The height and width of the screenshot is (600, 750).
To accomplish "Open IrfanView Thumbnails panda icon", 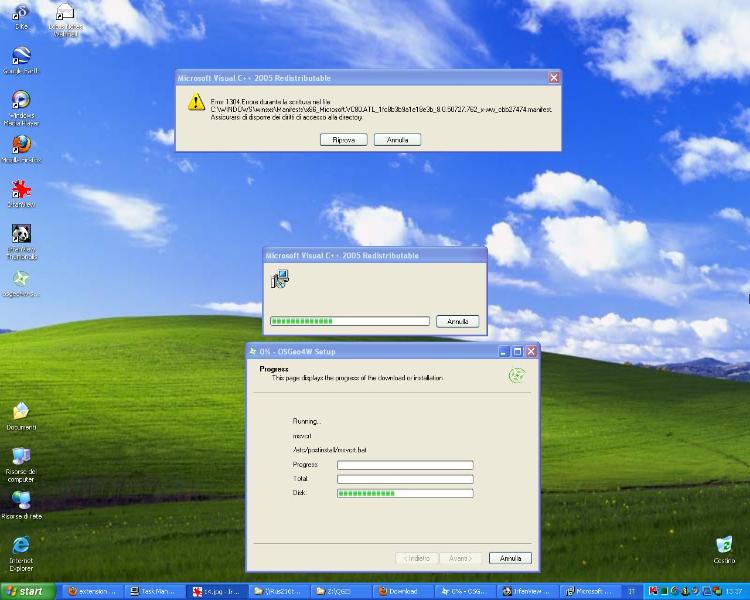I will [x=21, y=236].
